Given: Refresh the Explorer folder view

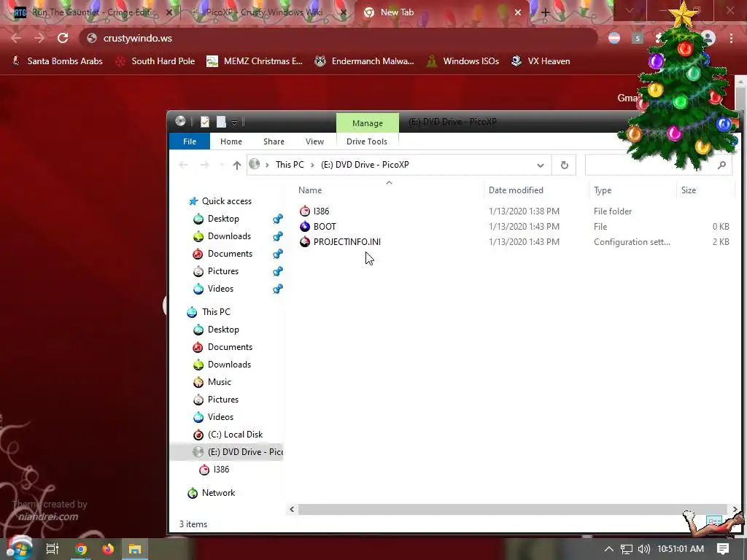Looking at the screenshot, I should click(x=564, y=166).
